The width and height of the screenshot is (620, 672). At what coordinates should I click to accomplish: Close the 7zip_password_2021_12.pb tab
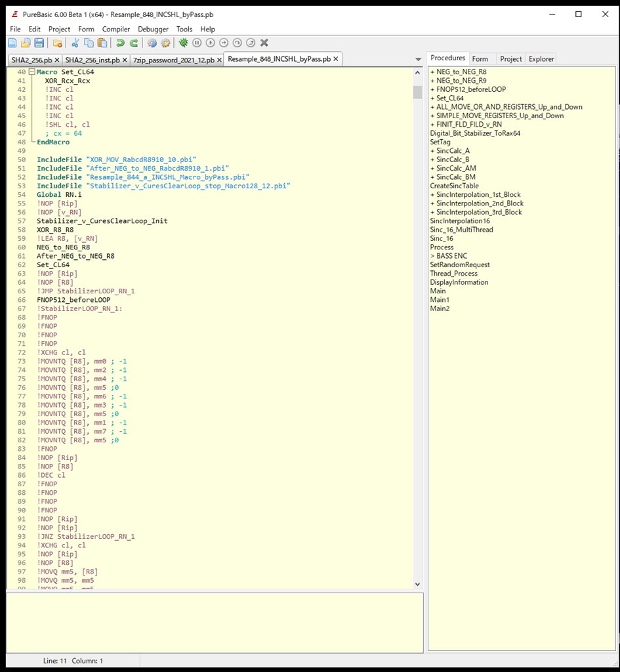pyautogui.click(x=219, y=60)
